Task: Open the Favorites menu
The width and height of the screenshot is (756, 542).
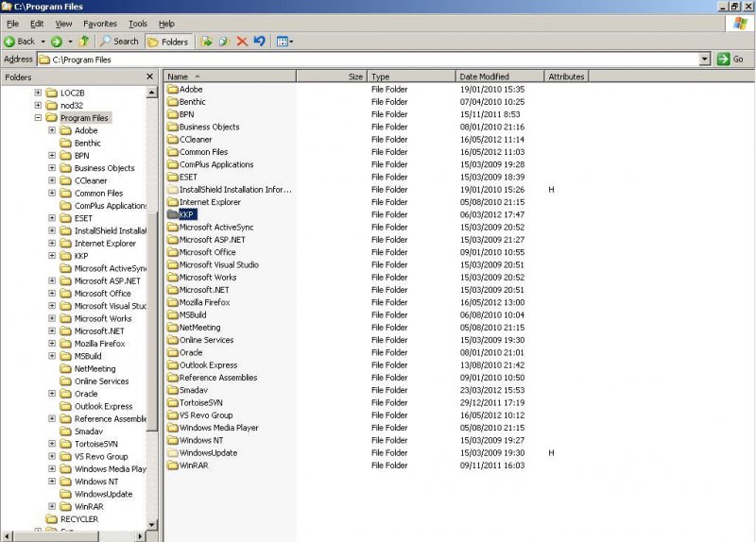Action: tap(100, 24)
